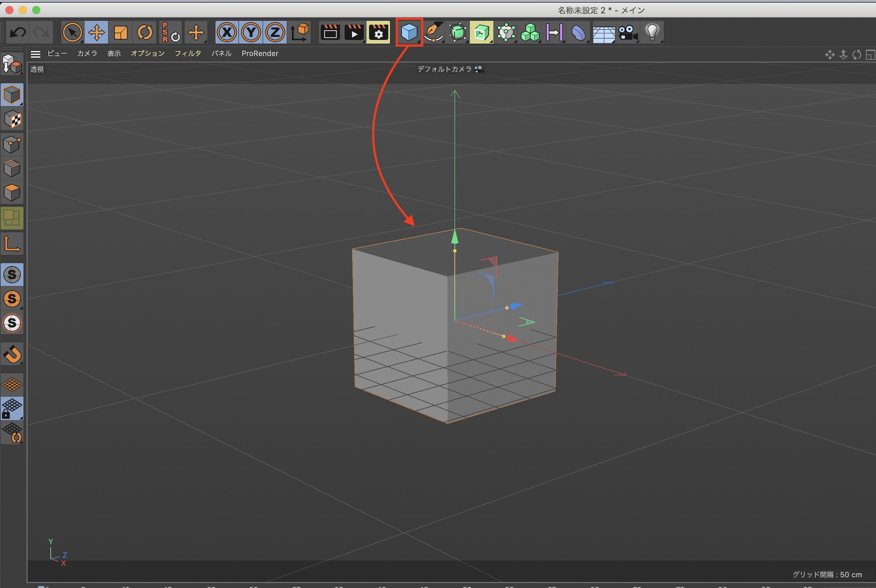876x588 pixels.
Task: Click the Cube primitive object icon
Action: click(x=409, y=32)
